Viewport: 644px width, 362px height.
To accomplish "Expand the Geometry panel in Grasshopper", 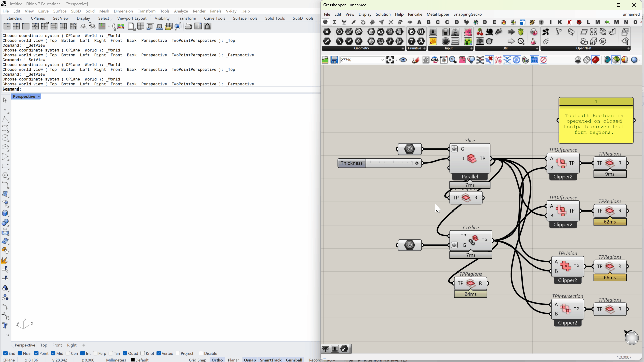I will click(x=403, y=48).
